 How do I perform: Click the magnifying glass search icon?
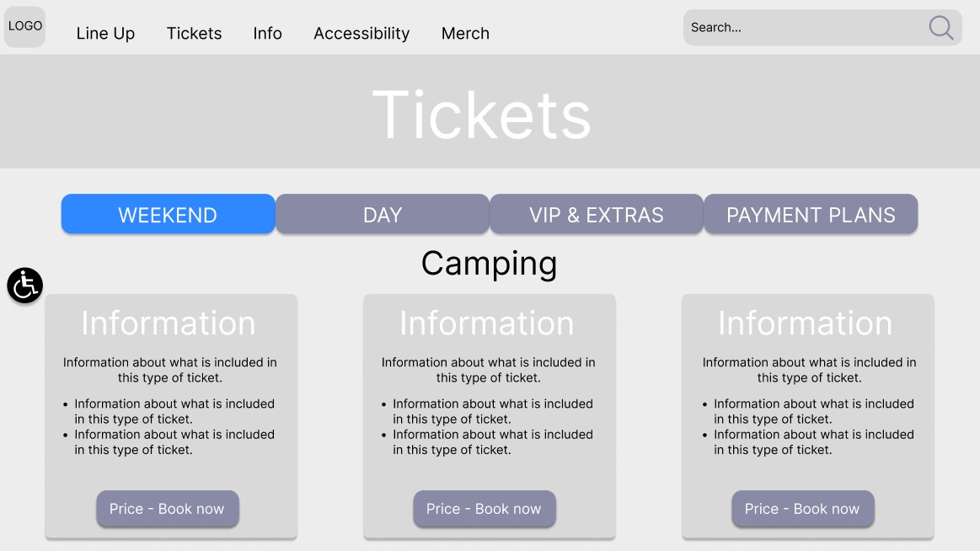pyautogui.click(x=940, y=28)
